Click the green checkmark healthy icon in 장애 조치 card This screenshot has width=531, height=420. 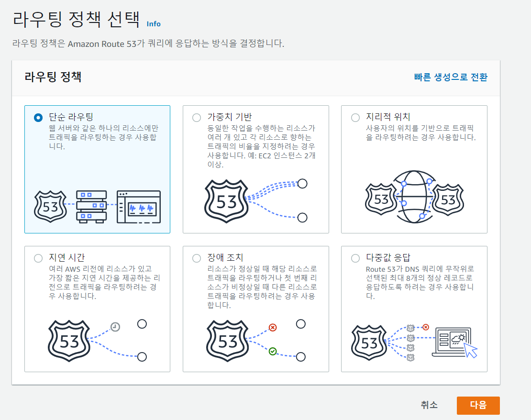point(273,351)
